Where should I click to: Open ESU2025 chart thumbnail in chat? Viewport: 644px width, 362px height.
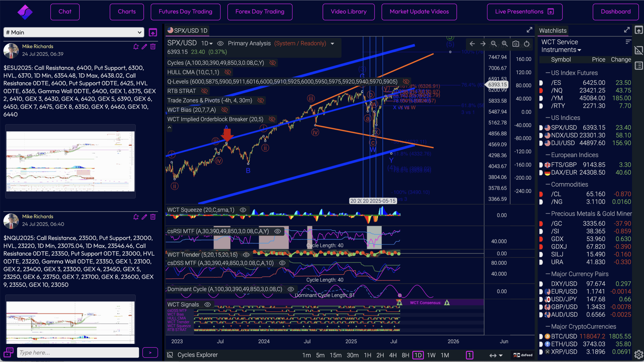pos(70,161)
